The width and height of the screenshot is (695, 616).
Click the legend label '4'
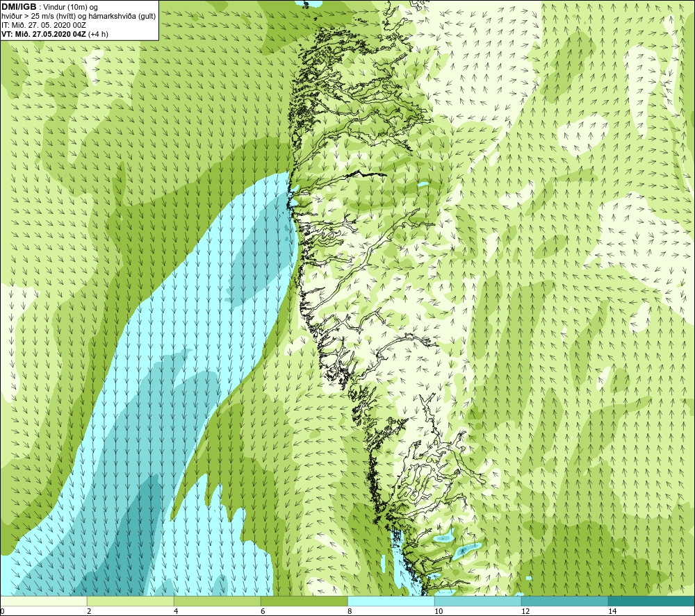176,611
